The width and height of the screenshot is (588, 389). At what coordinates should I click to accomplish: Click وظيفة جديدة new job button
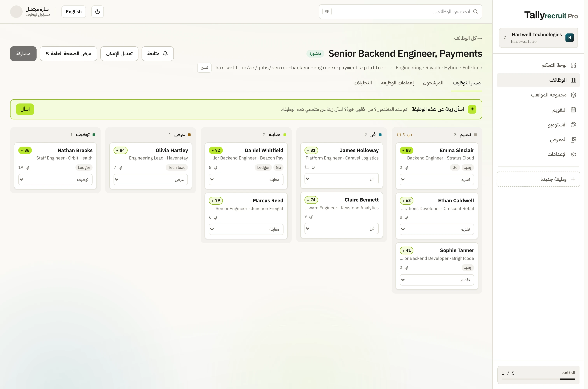pyautogui.click(x=538, y=179)
